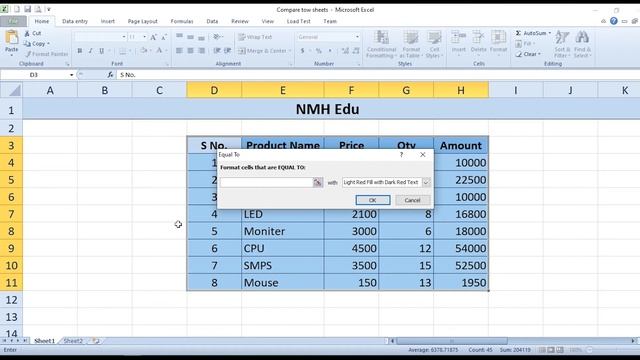
Task: Switch to the View tab
Action: point(268,21)
